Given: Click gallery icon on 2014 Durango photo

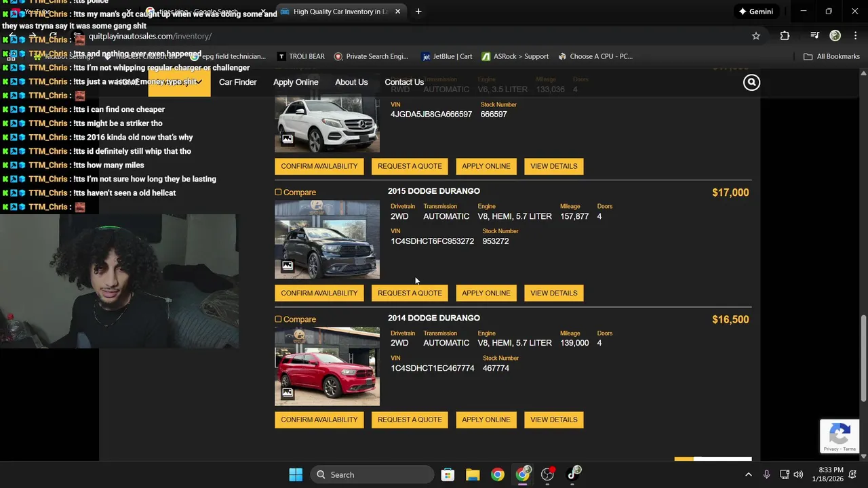Looking at the screenshot, I should click(288, 392).
